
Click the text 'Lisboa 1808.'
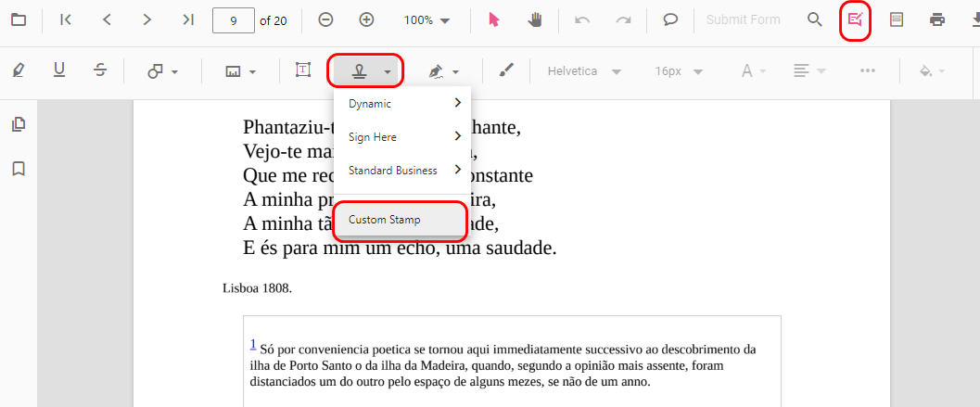click(x=258, y=288)
